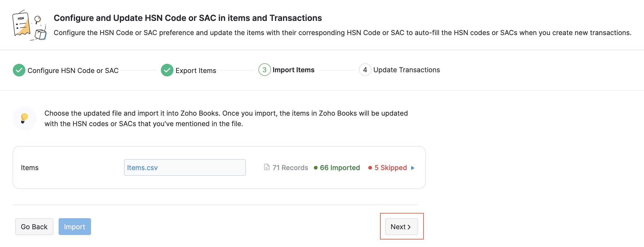Click the red dot beside 5 Skipped
The image size is (644, 247).
tap(370, 168)
